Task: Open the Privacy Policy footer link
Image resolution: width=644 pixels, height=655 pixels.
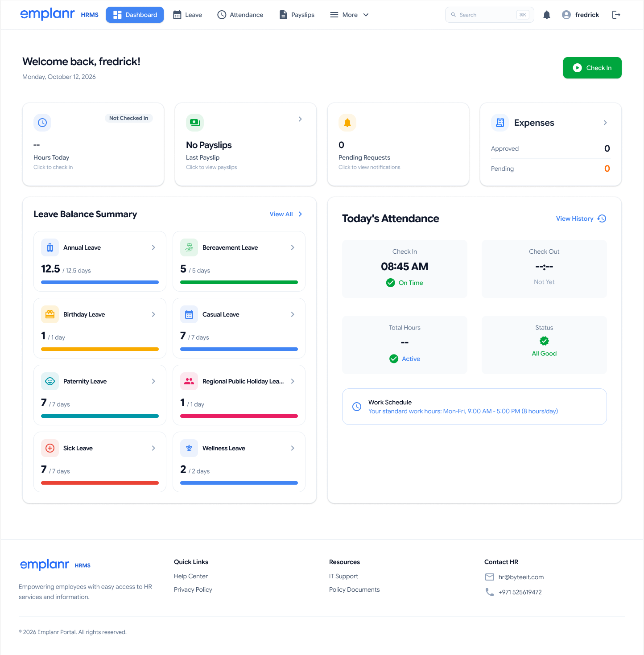Action: [x=193, y=589]
